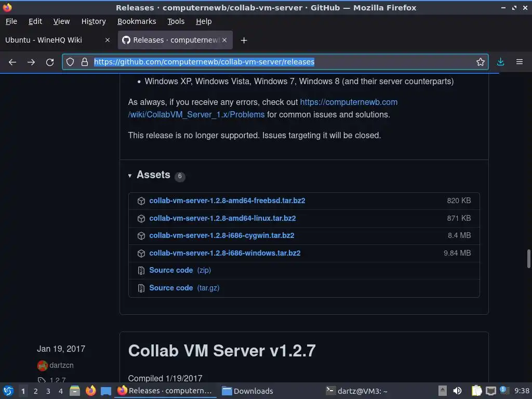Open the Tools menu
Screen dimensions: 532x399
(176, 21)
